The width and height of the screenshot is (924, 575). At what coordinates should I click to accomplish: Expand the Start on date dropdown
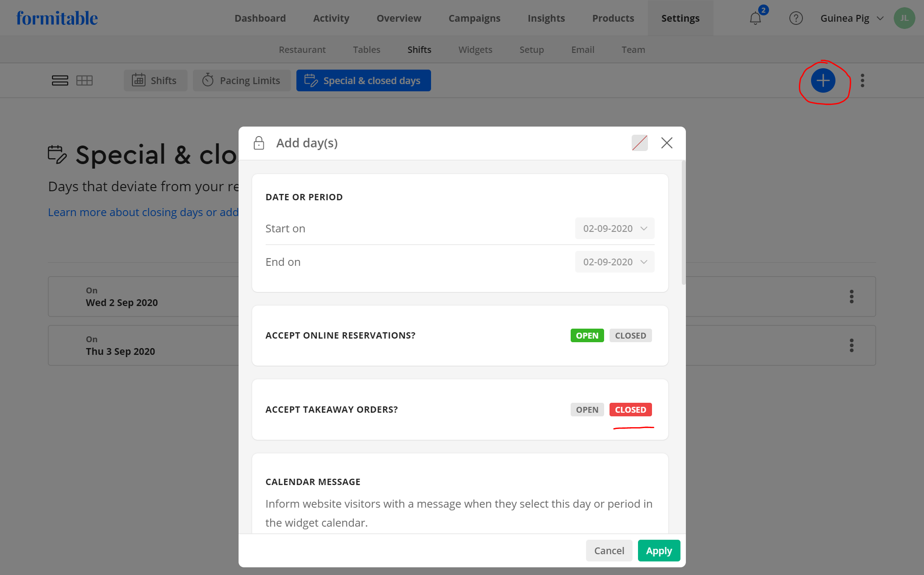(614, 228)
